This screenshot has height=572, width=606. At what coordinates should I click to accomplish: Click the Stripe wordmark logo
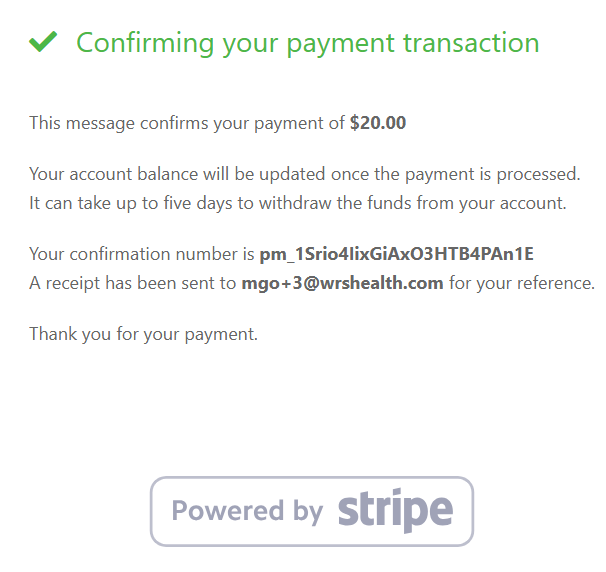(x=395, y=510)
